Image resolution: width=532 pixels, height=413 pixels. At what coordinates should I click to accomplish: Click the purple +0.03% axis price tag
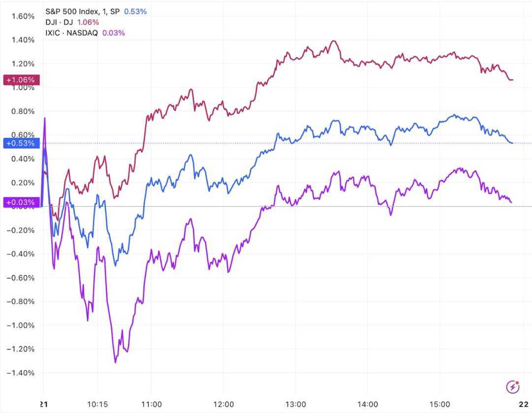click(21, 202)
